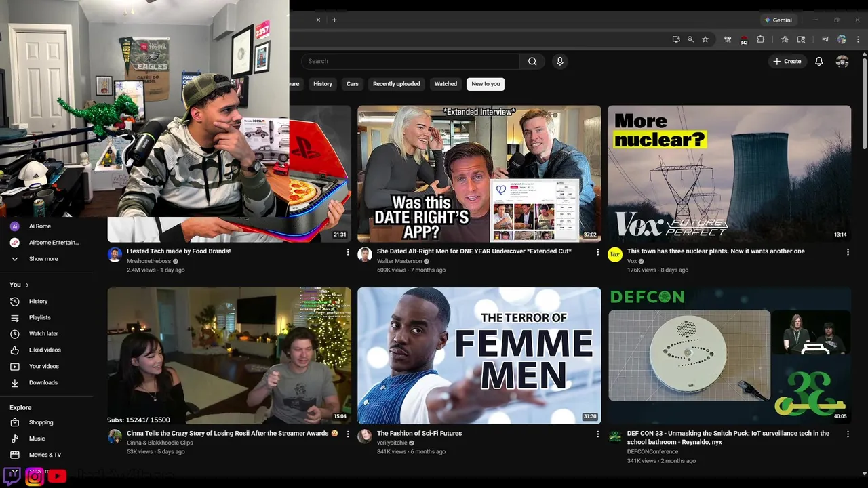Image resolution: width=868 pixels, height=488 pixels.
Task: Open options for Cinna Rosii story video
Action: (348, 434)
